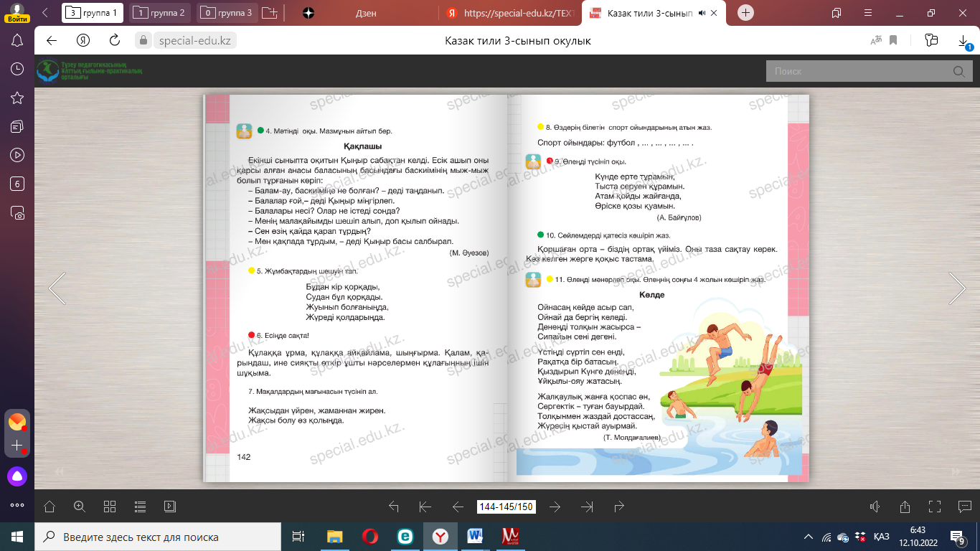980x551 pixels.
Task: Switch keyboard language from ҚАЗ
Action: click(882, 537)
